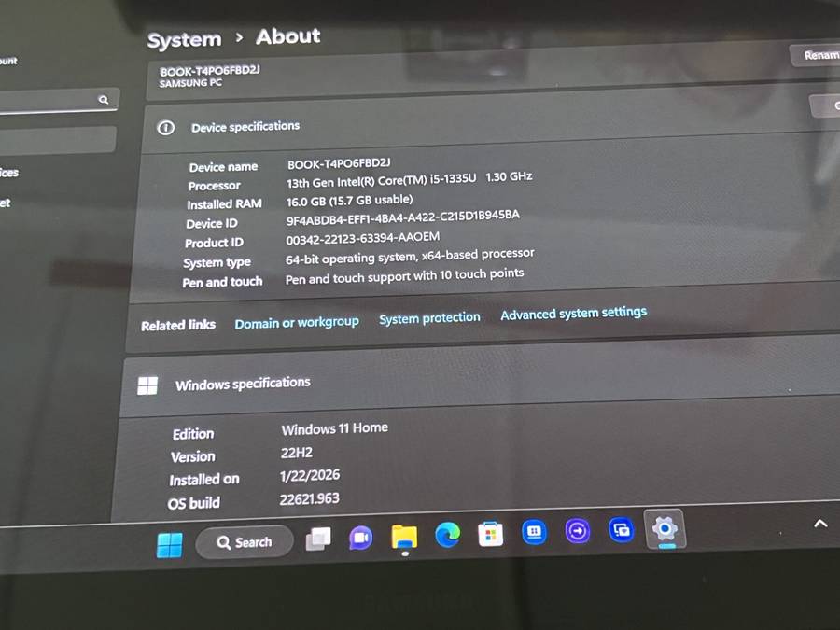Click the About page title
The height and width of the screenshot is (630, 840).
[x=287, y=36]
